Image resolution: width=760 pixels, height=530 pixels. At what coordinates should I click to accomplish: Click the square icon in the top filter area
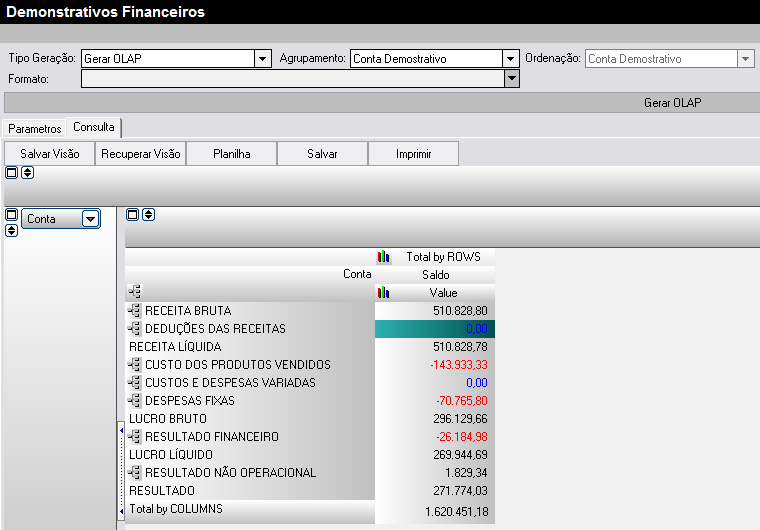(x=12, y=172)
